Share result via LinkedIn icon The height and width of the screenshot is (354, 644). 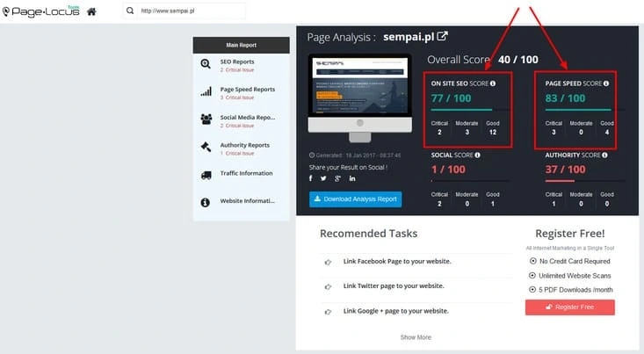coord(352,178)
